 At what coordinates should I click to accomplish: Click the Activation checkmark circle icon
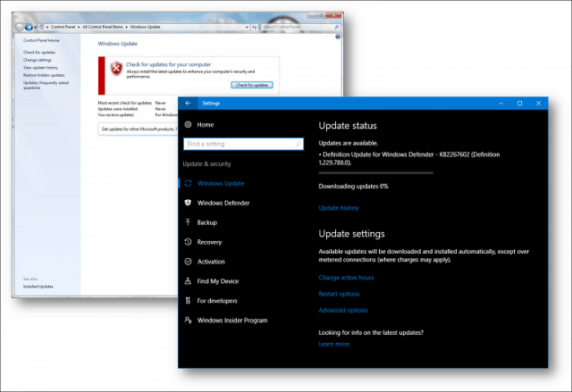tap(188, 262)
